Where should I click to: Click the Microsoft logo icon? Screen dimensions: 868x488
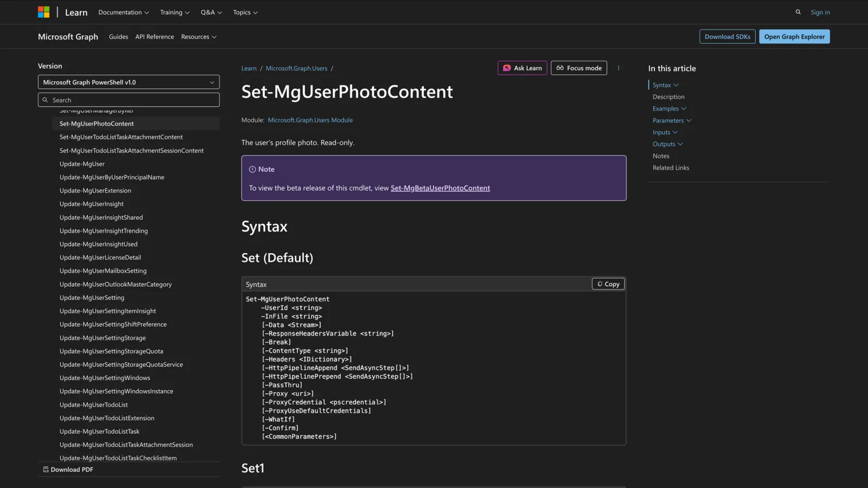(44, 12)
